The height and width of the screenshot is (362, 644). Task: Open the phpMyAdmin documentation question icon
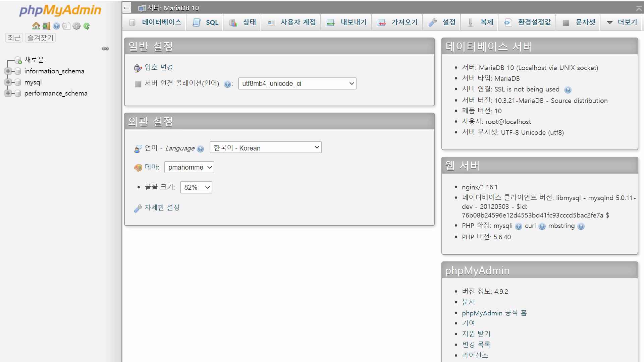[56, 26]
